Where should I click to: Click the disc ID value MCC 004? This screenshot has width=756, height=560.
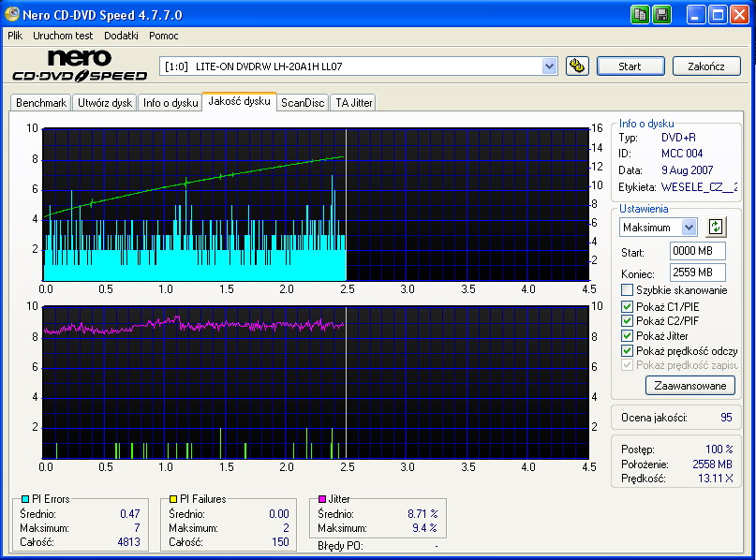[x=682, y=154]
